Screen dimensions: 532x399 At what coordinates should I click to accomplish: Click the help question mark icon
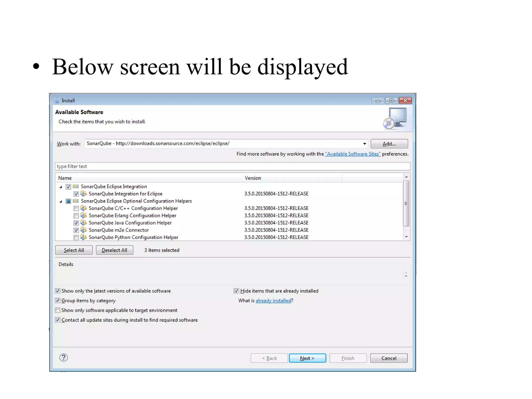tap(63, 358)
